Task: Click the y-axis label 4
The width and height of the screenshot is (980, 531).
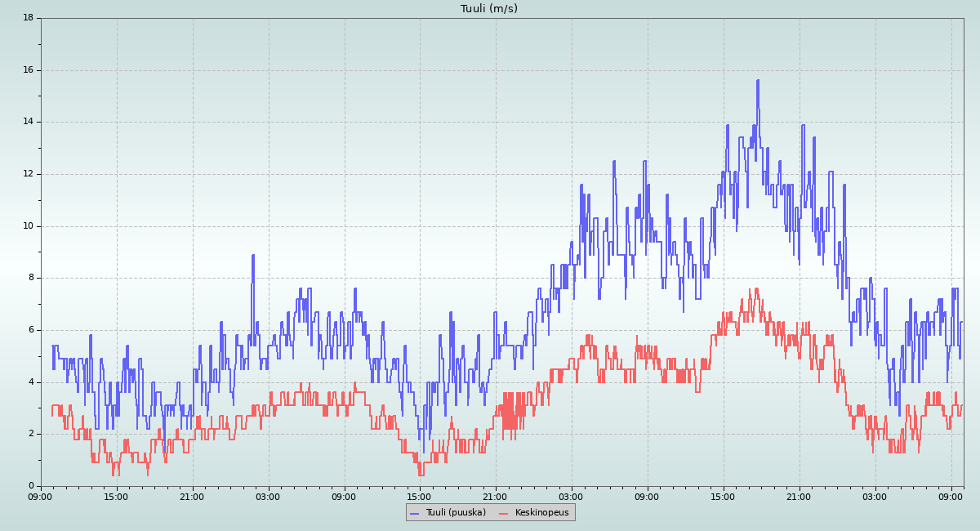Action: [x=30, y=382]
